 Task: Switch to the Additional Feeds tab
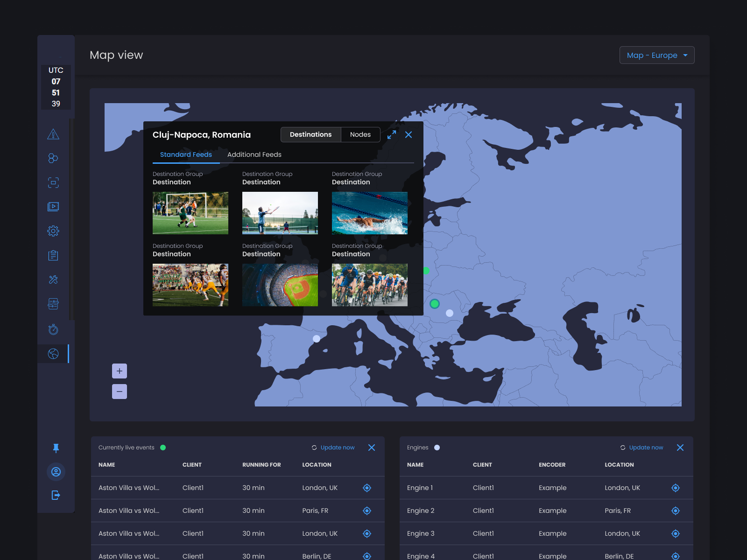[254, 154]
